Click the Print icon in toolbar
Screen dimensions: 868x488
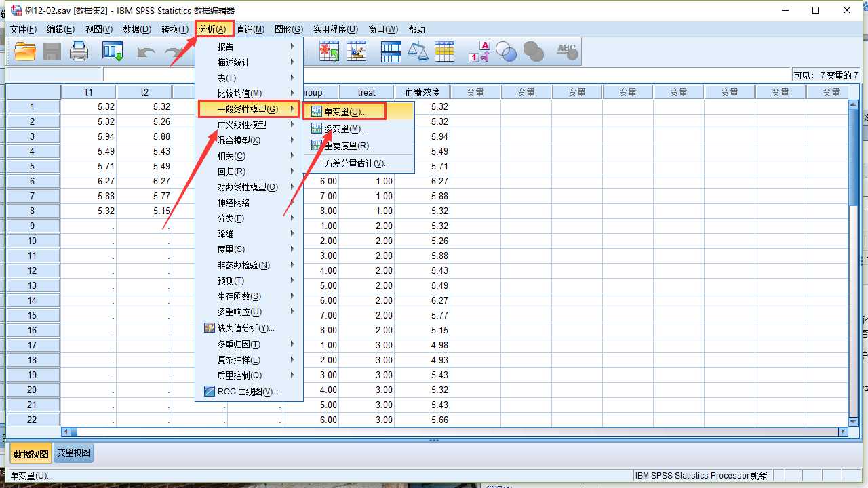79,52
